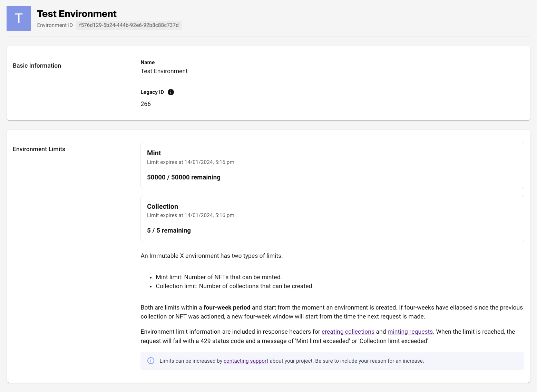Image resolution: width=537 pixels, height=392 pixels.
Task: Select the Environment ID value badge
Action: coord(129,25)
